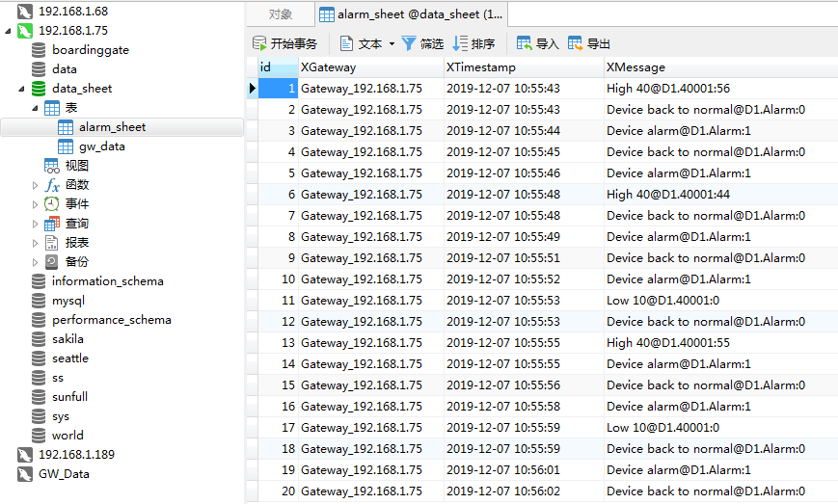This screenshot has height=504, width=838.
Task: Click the row 1 current-record arrow indicator
Action: pyautogui.click(x=253, y=88)
